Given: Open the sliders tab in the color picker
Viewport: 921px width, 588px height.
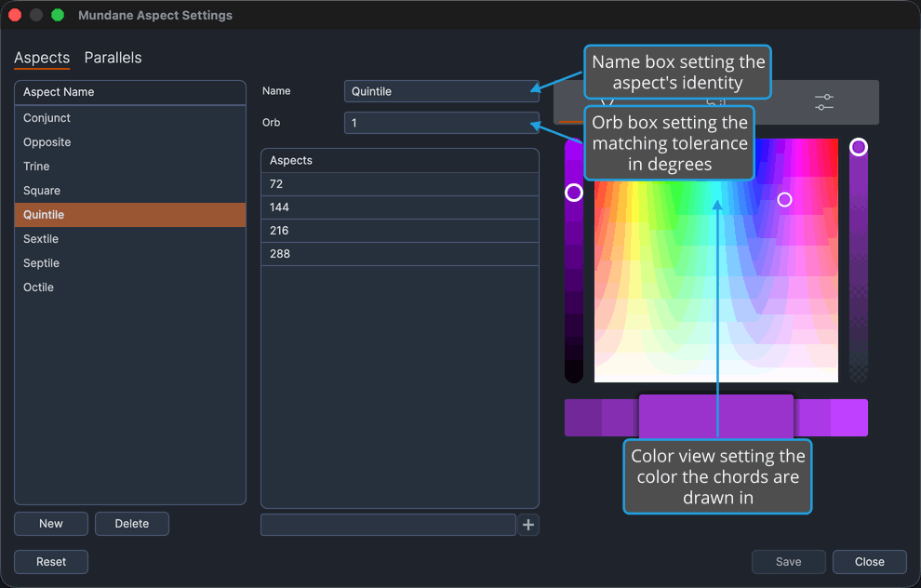Looking at the screenshot, I should (x=824, y=102).
